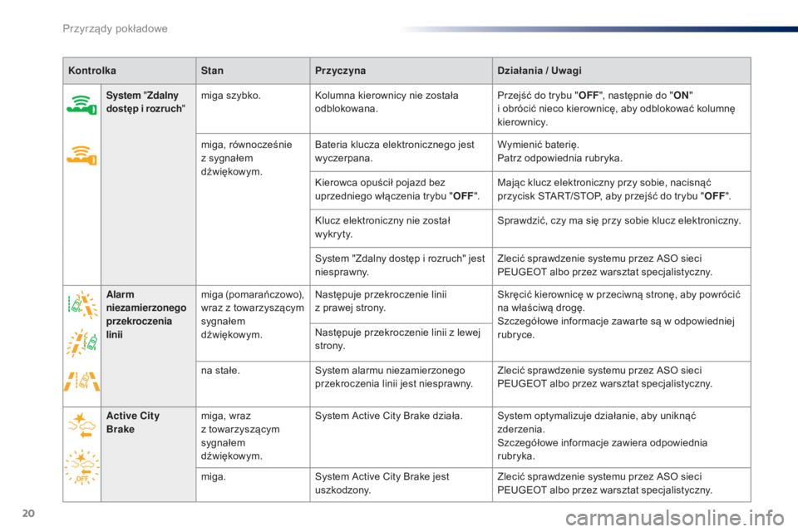Screen dimensions: 798x532
Task: Click the orange keyless entry key icon
Action: [x=81, y=155]
